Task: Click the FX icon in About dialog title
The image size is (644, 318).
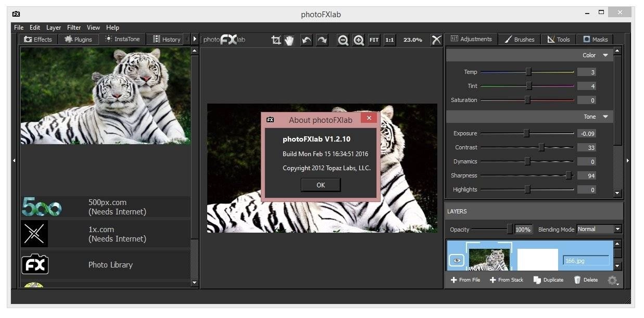Action: pos(270,120)
